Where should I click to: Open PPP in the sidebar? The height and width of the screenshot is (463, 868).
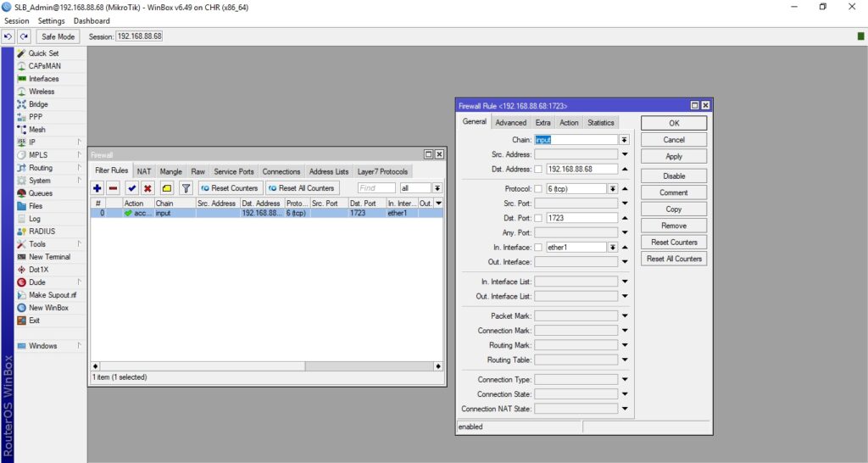click(x=36, y=117)
